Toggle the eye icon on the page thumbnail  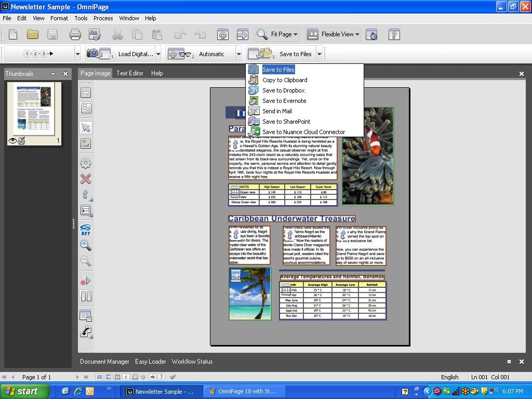click(12, 140)
